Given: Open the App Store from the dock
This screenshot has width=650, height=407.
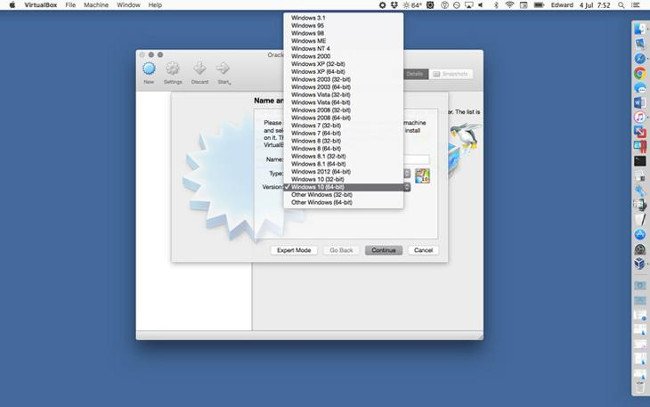Looking at the screenshot, I should 640,234.
